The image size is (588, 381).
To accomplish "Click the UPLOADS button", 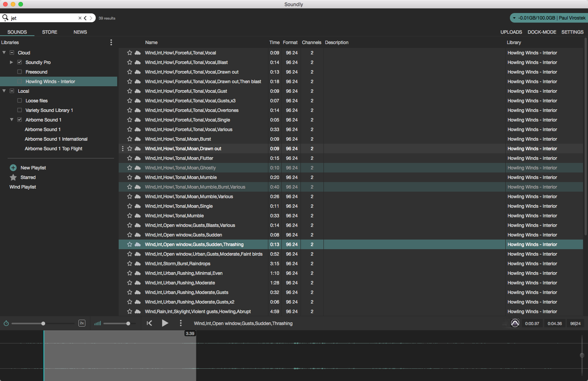I will tap(511, 32).
